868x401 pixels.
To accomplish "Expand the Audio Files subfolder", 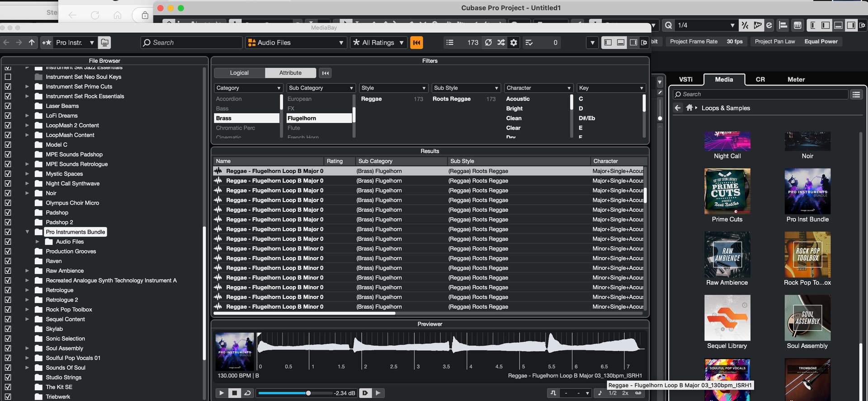I will 38,242.
